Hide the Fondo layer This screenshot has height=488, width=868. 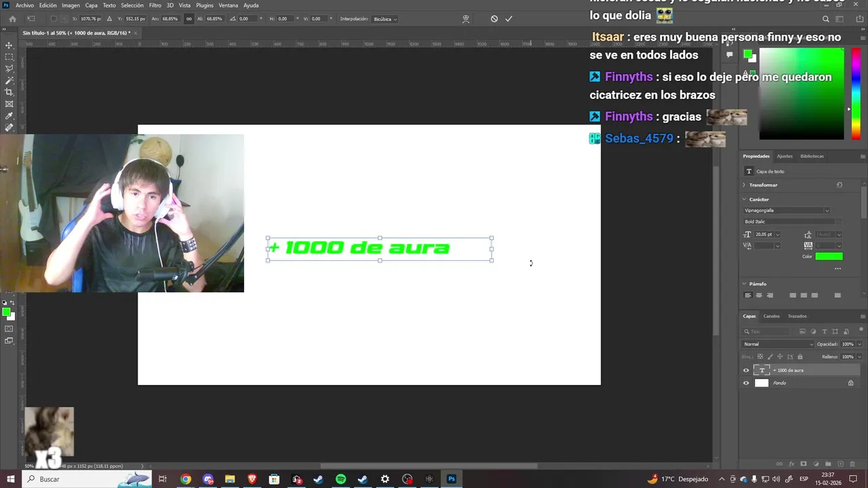tap(746, 383)
